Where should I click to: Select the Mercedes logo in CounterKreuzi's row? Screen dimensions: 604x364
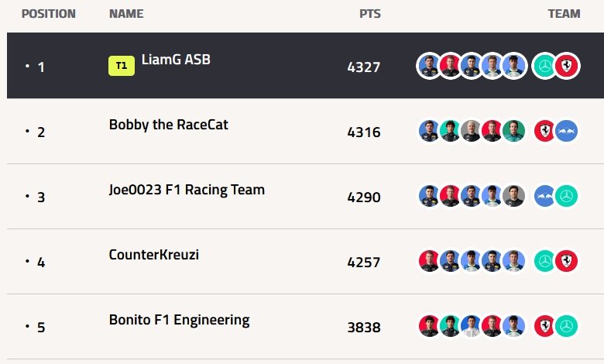click(x=544, y=261)
